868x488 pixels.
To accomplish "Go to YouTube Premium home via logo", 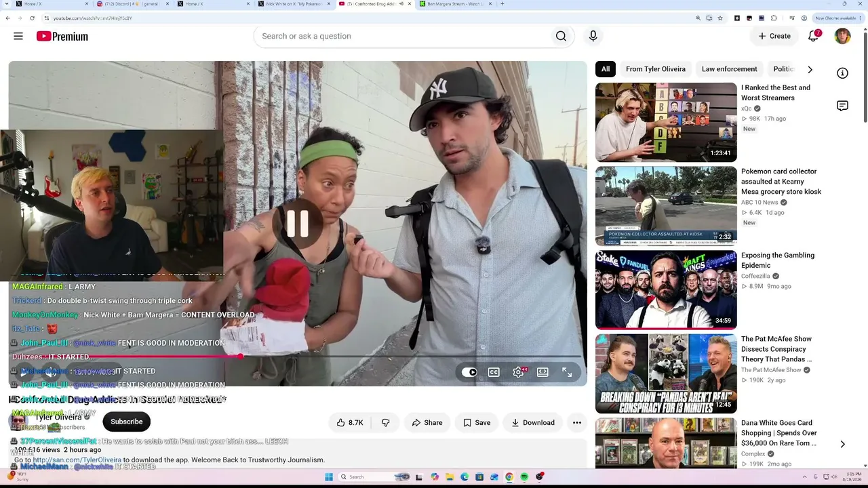I will click(x=62, y=36).
